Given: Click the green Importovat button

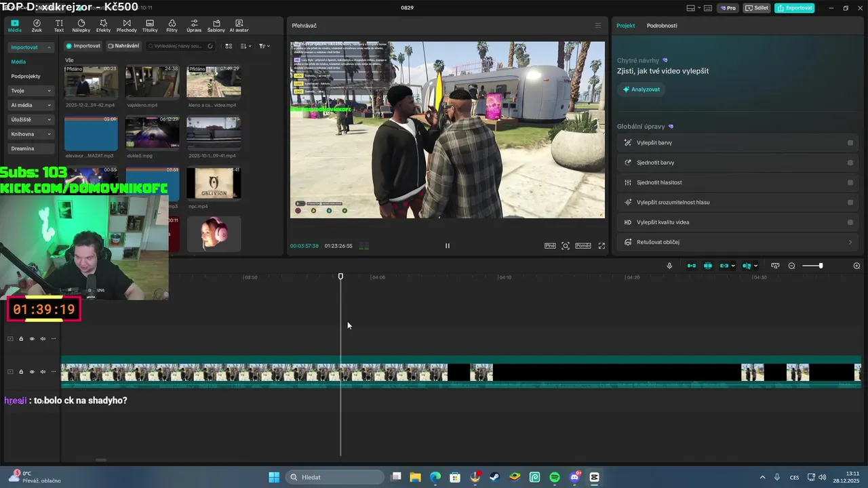Looking at the screenshot, I should 83,46.
